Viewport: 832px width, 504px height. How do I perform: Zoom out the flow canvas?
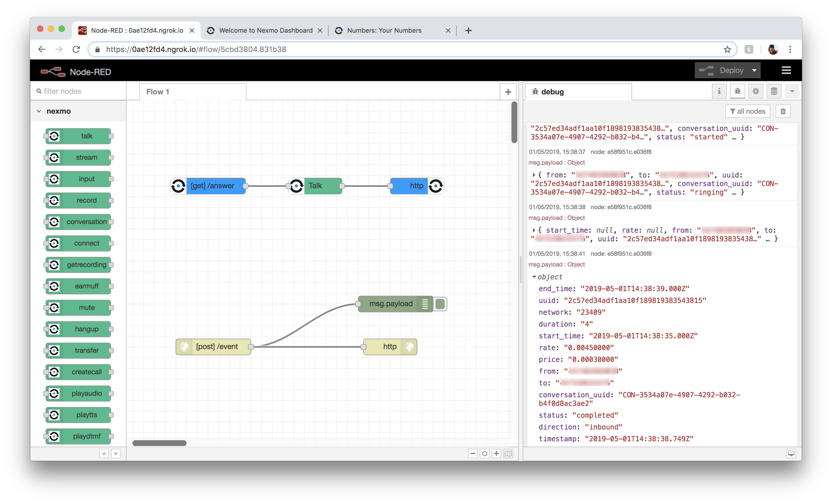point(473,454)
